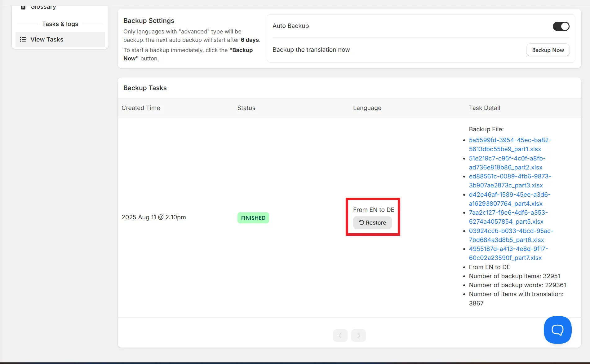Image resolution: width=590 pixels, height=364 pixels.
Task: Click the 'Number of backup words: 229361' line
Action: pyautogui.click(x=517, y=285)
